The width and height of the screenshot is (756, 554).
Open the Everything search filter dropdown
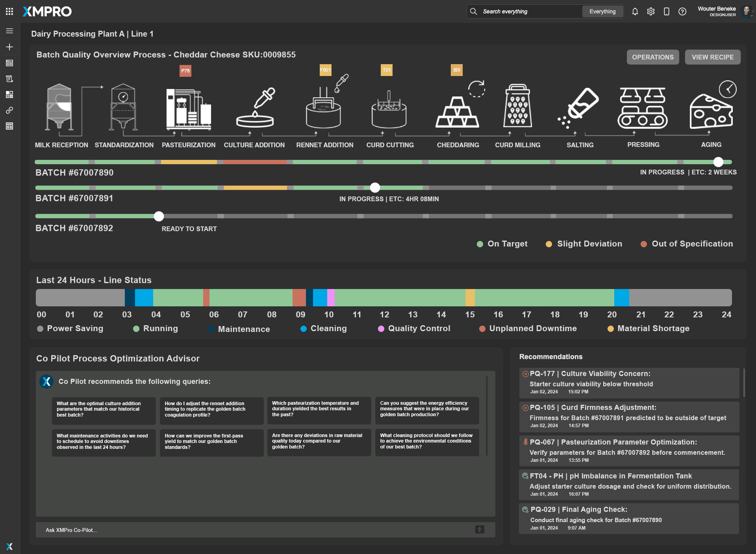[602, 11]
